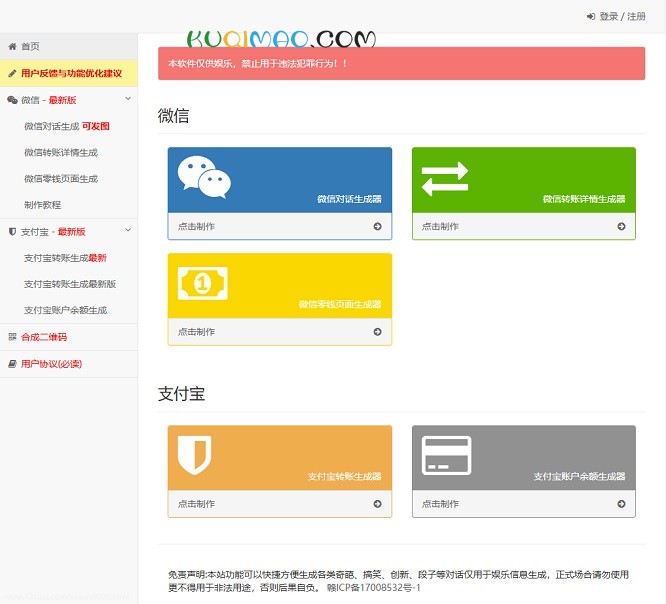666x604 pixels.
Task: Click the exchange arrows icon on green card
Action: [x=445, y=178]
